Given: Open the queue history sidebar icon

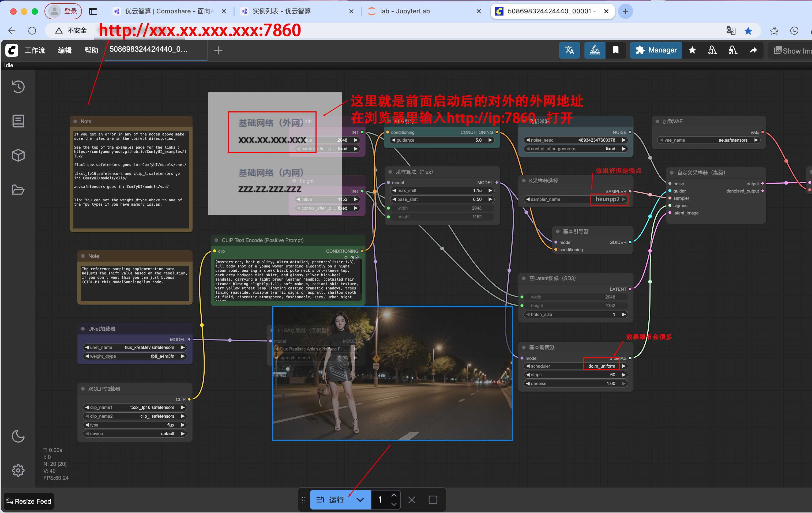Looking at the screenshot, I should point(18,87).
